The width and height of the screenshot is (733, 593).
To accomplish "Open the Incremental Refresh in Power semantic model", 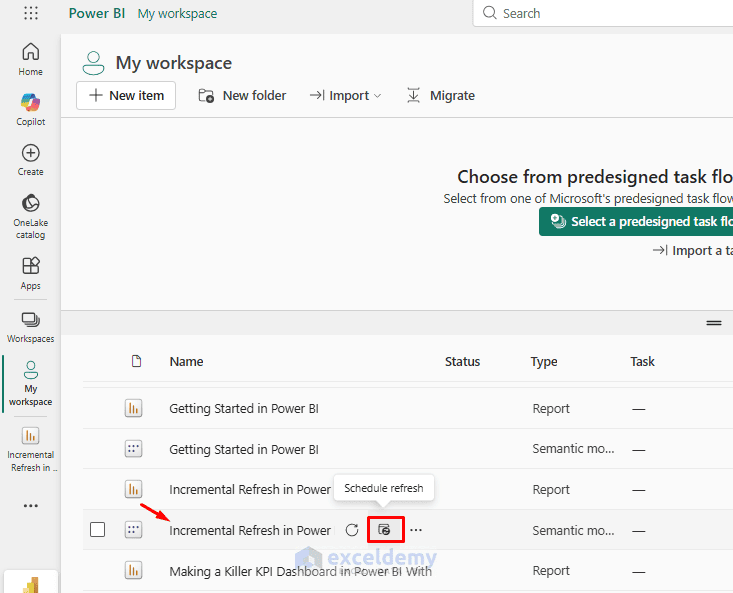I will pyautogui.click(x=250, y=530).
